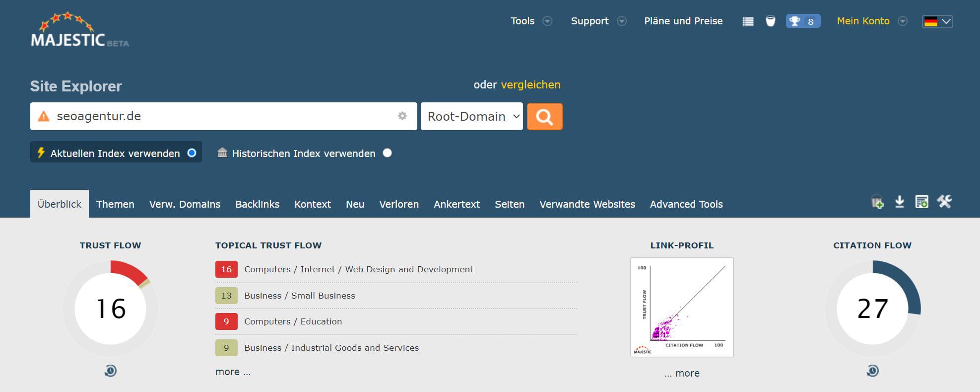Click Computers / Internet / Web Design topic
Viewport: 980px width, 392px height.
coord(359,269)
